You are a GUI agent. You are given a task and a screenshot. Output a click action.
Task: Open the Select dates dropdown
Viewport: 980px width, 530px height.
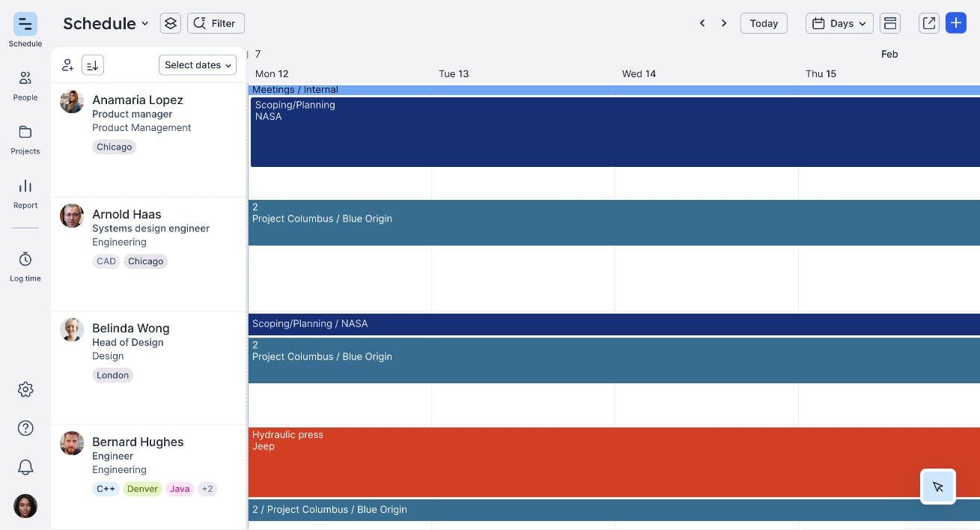point(197,65)
